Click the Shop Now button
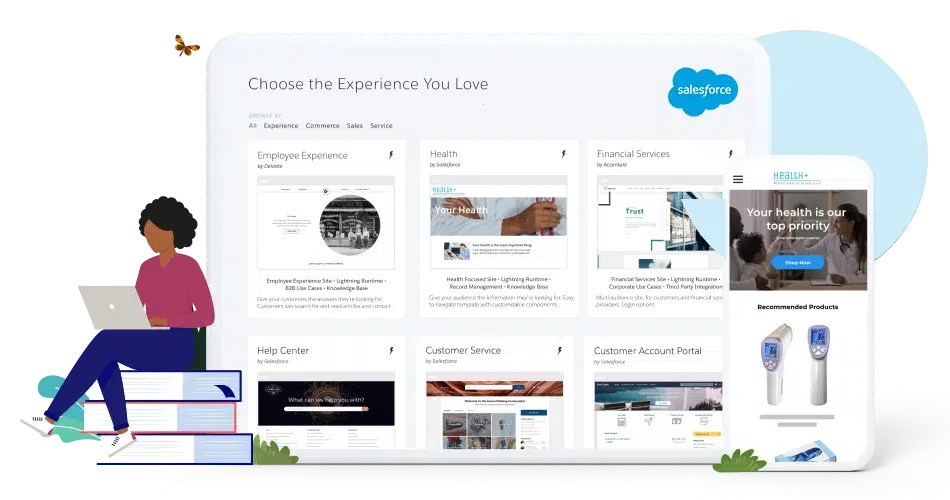The height and width of the screenshot is (500, 950). tap(798, 262)
